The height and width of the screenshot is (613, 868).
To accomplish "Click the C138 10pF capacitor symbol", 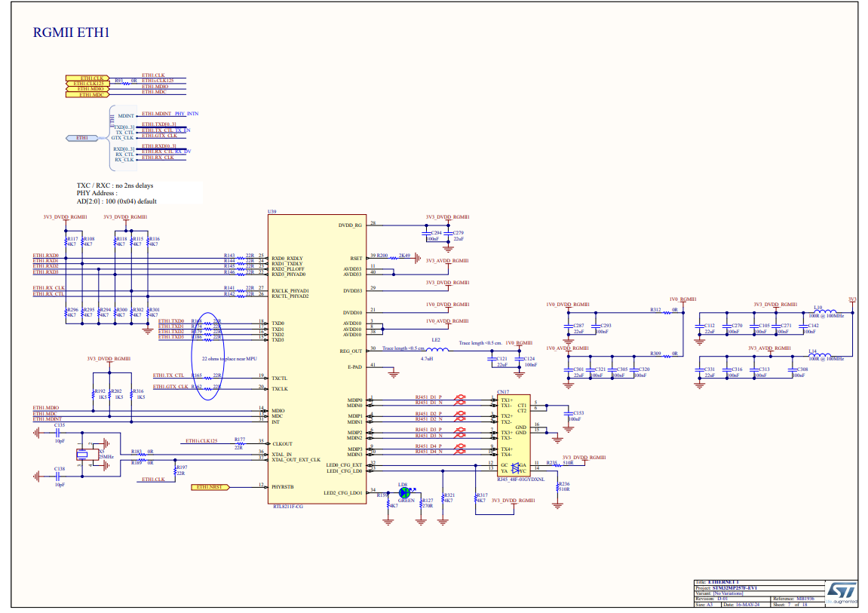I will coord(57,477).
